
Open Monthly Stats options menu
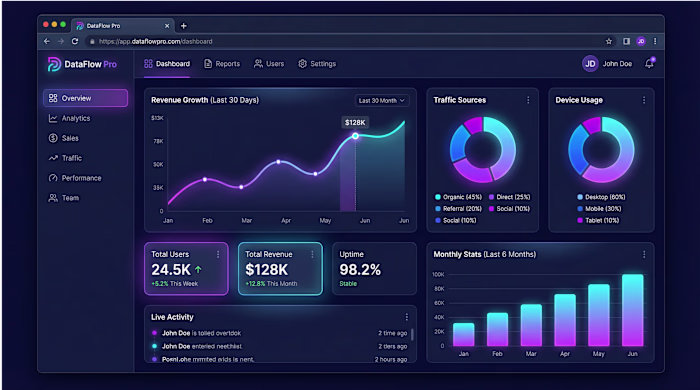(644, 254)
